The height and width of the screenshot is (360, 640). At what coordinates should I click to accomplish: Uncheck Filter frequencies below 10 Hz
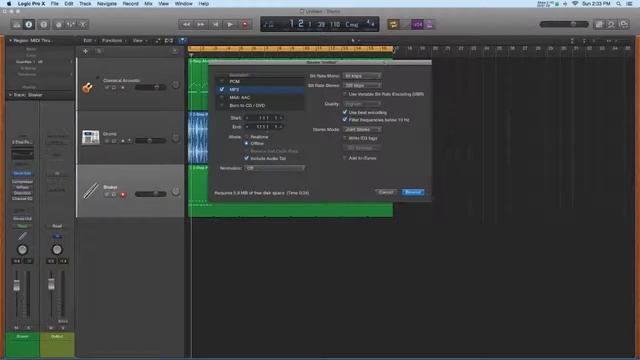coord(345,120)
